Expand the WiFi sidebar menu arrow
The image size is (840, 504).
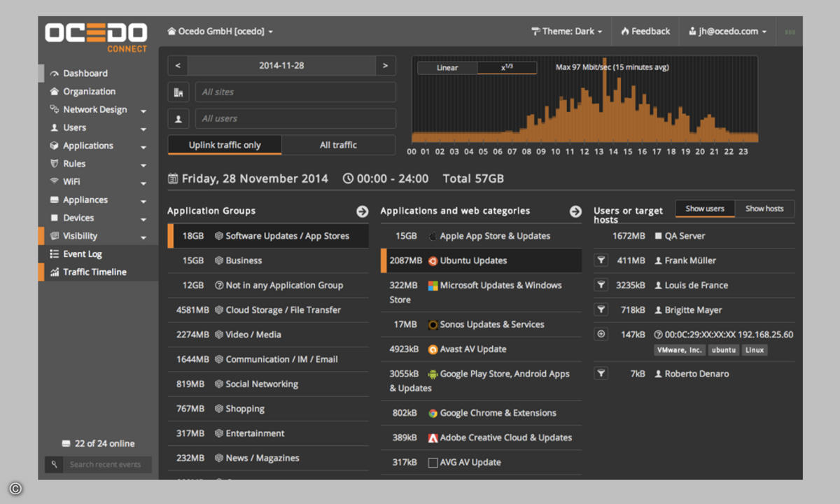tap(143, 183)
